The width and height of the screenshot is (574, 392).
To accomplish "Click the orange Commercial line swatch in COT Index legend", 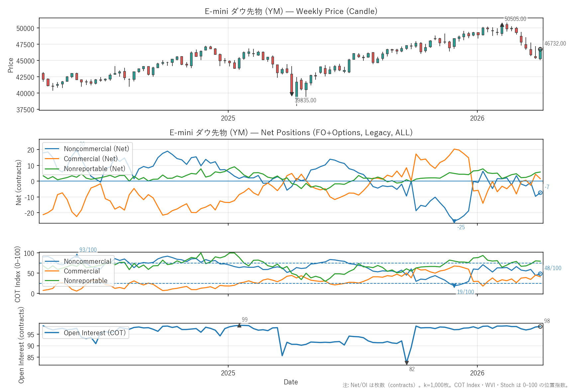I will [x=52, y=271].
